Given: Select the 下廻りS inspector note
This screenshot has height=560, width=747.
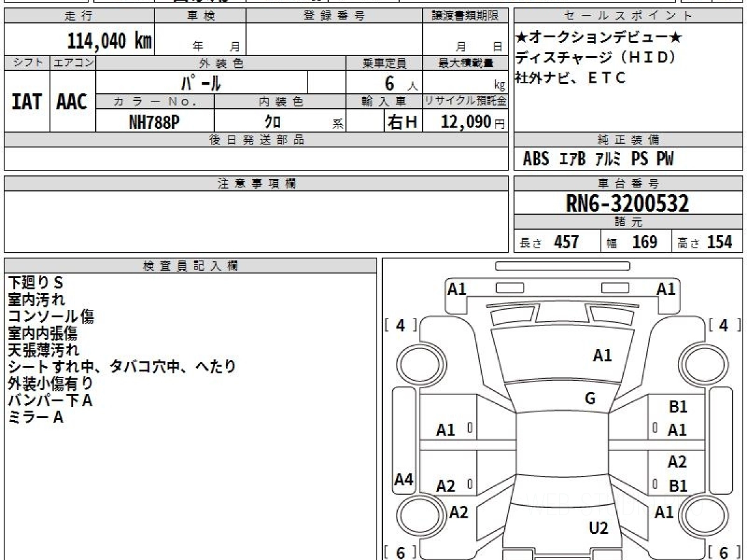Looking at the screenshot, I should coord(36,282).
